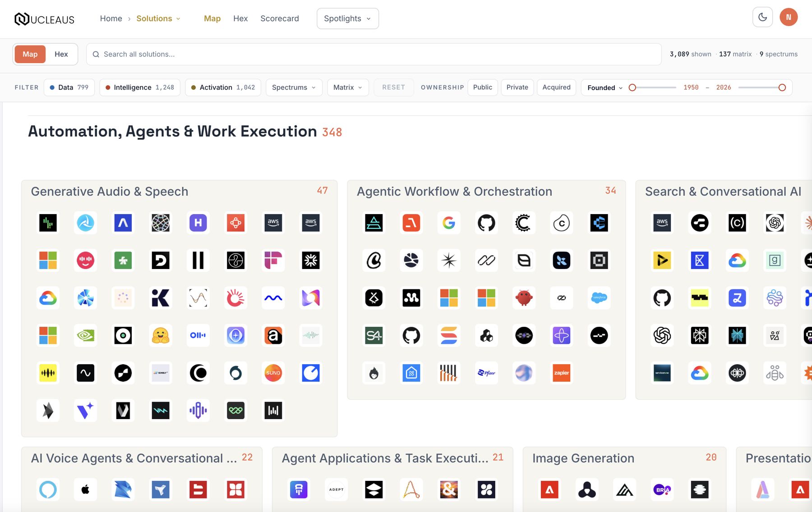812x512 pixels.
Task: Open the ServiceNow icon in Search section
Action: click(662, 373)
